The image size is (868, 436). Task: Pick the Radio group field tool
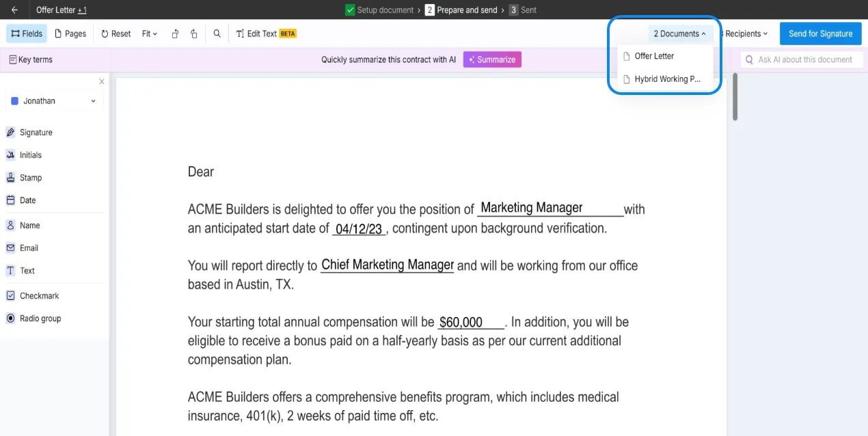click(33, 318)
